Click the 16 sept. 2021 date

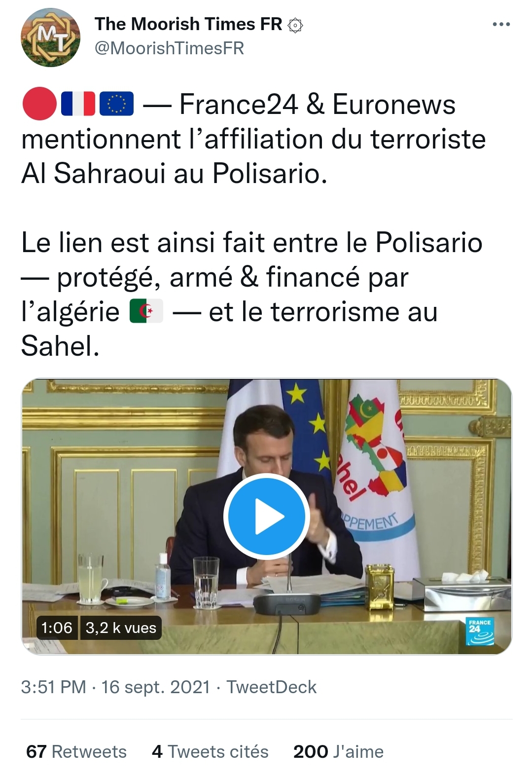pyautogui.click(x=156, y=687)
